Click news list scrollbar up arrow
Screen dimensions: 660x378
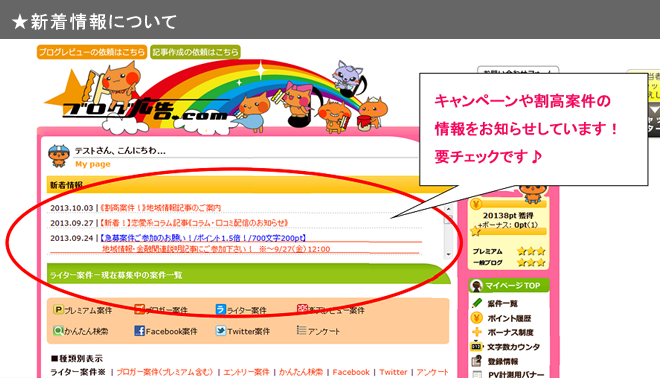448,209
